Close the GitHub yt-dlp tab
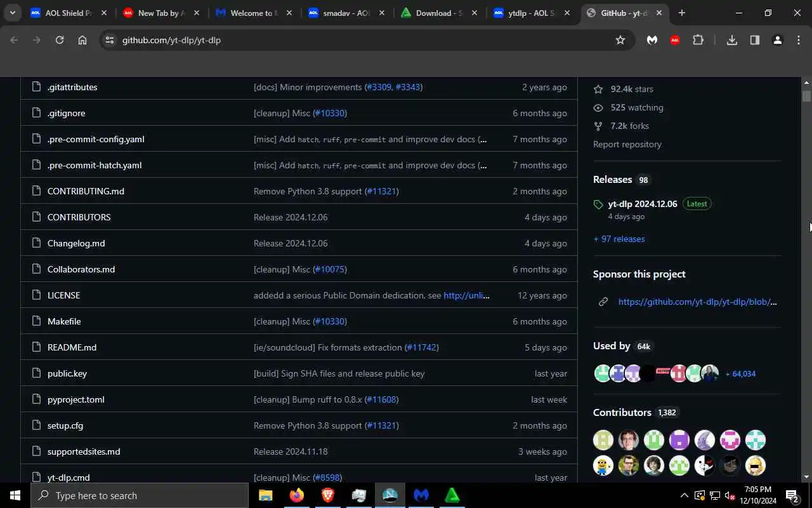The width and height of the screenshot is (812, 508). tap(659, 13)
